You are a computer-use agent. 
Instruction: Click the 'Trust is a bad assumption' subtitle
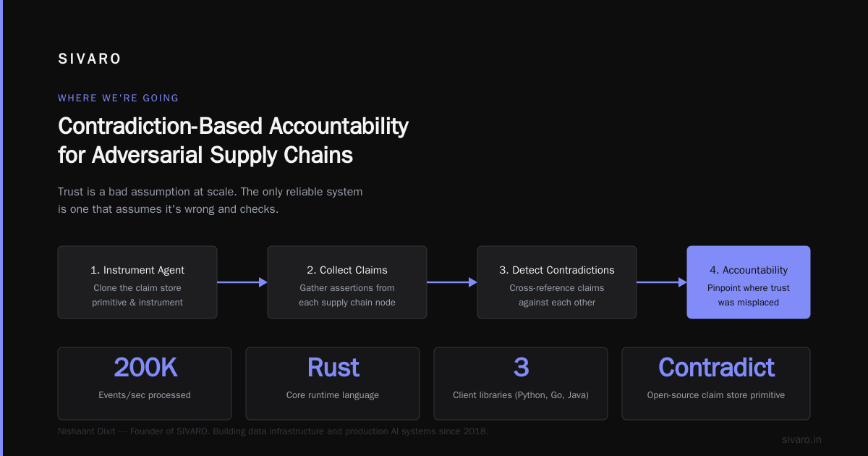click(x=210, y=200)
